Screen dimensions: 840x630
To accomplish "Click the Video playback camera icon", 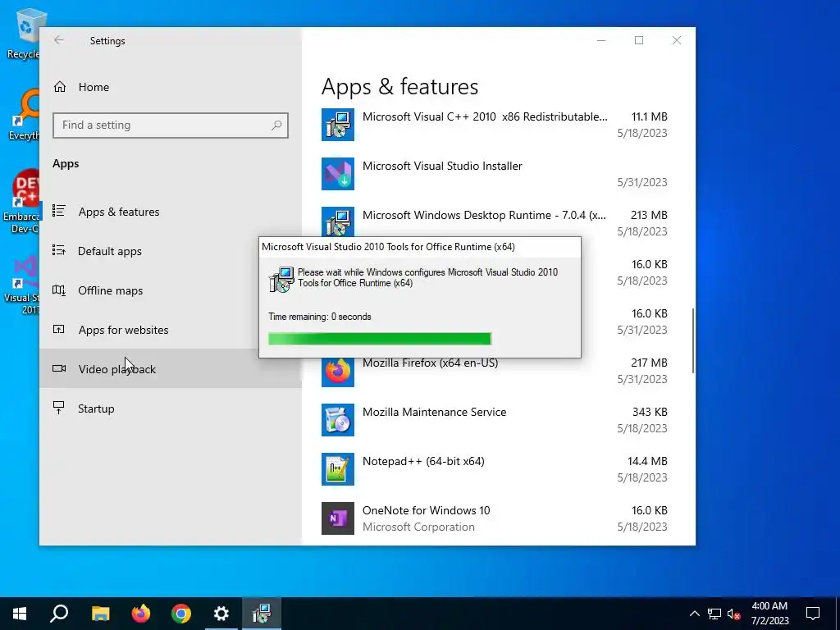I will [59, 368].
